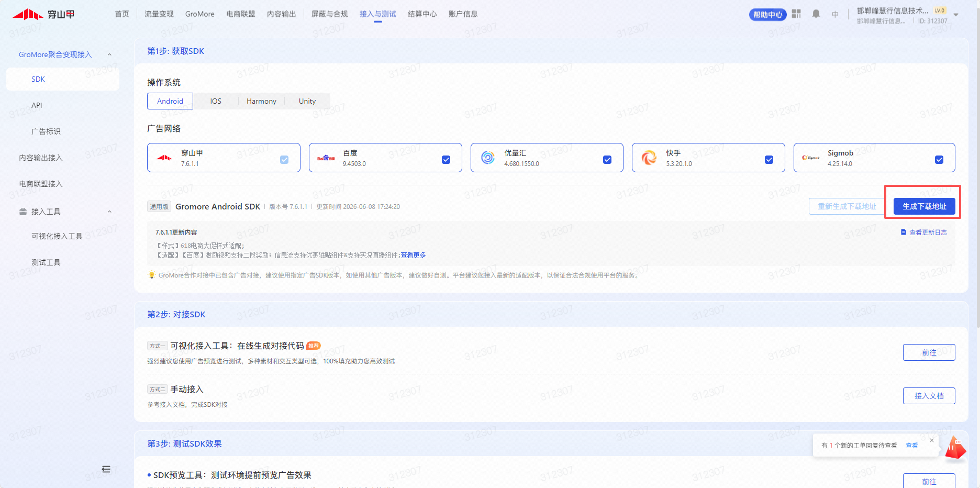Select the Android operating system tab
980x488 pixels.
170,101
